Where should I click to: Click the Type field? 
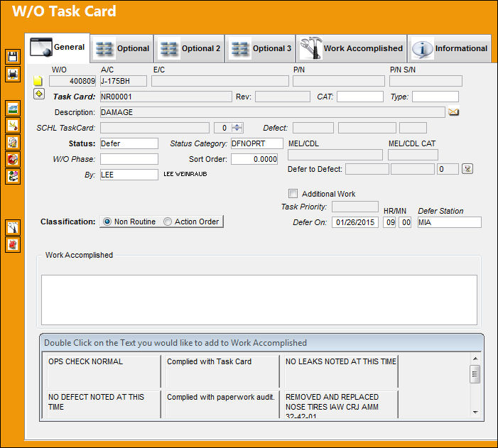pos(435,97)
